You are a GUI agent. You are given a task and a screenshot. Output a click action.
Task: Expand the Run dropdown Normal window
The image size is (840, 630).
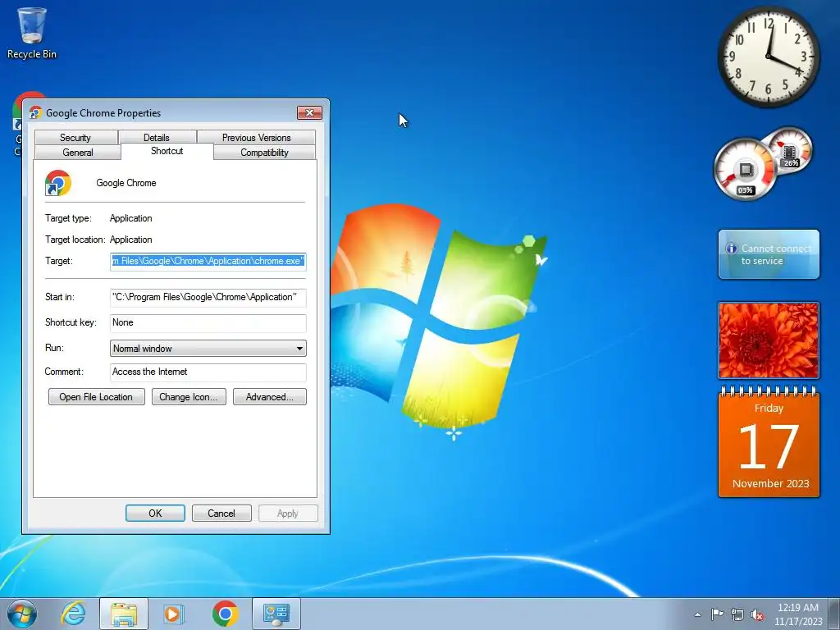point(208,348)
